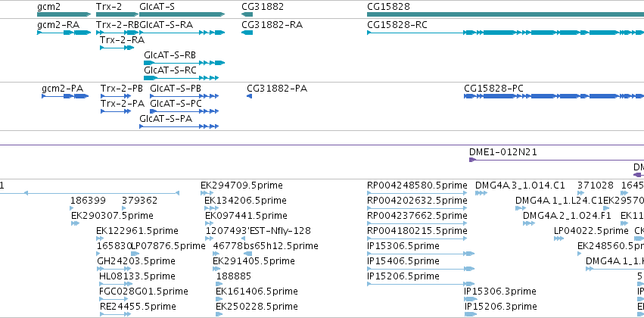Click EST label IP15206.5prime
The width and height of the screenshot is (644, 318).
403,276
